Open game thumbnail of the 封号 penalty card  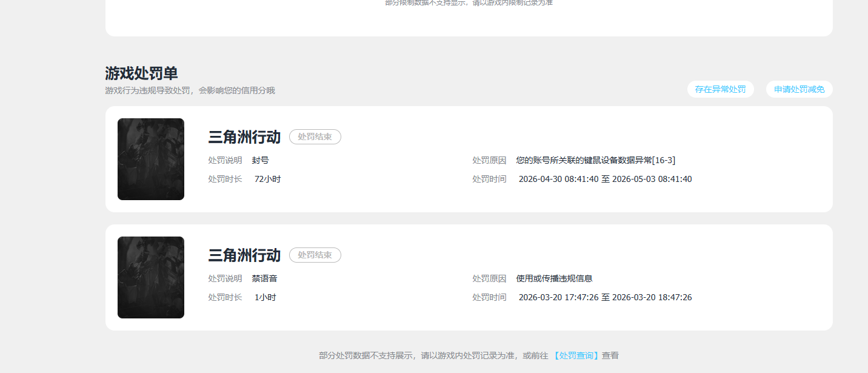coord(151,159)
